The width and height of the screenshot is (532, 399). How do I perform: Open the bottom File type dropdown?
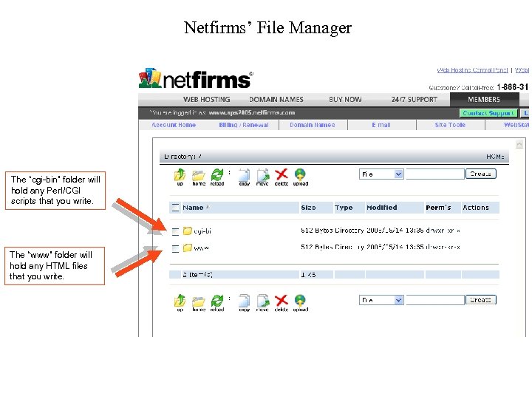click(x=381, y=300)
